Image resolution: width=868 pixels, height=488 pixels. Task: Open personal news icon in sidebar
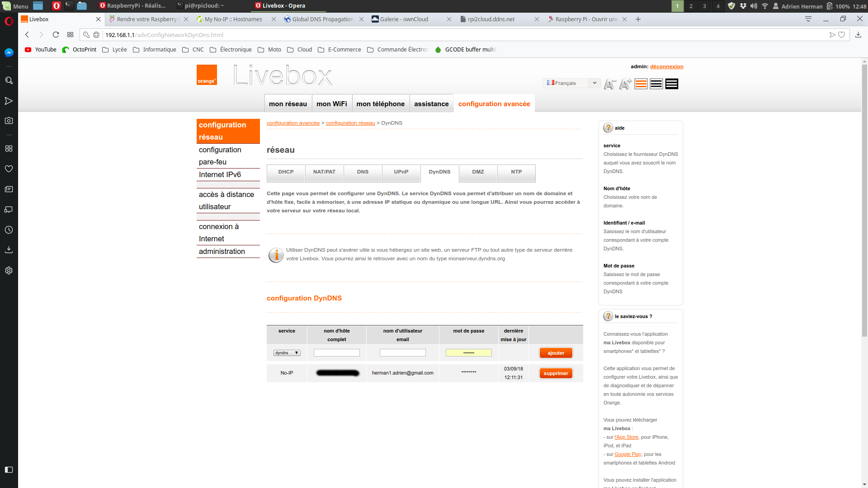tap(9, 189)
